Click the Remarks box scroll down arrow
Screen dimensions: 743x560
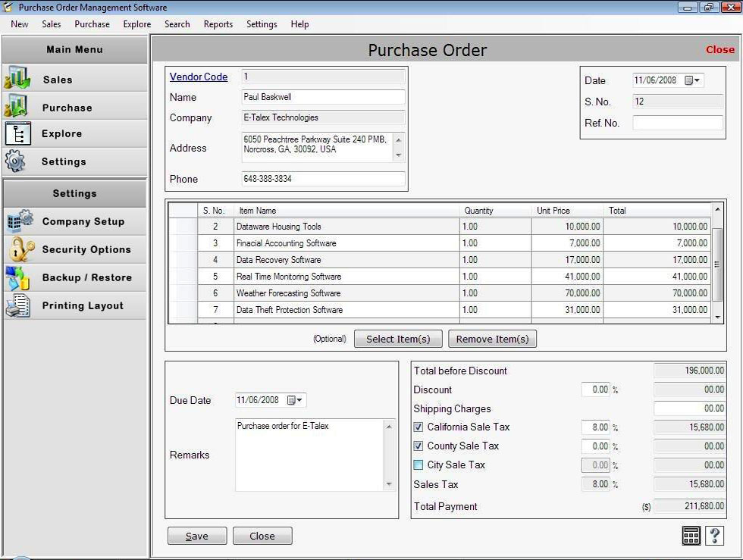click(389, 484)
